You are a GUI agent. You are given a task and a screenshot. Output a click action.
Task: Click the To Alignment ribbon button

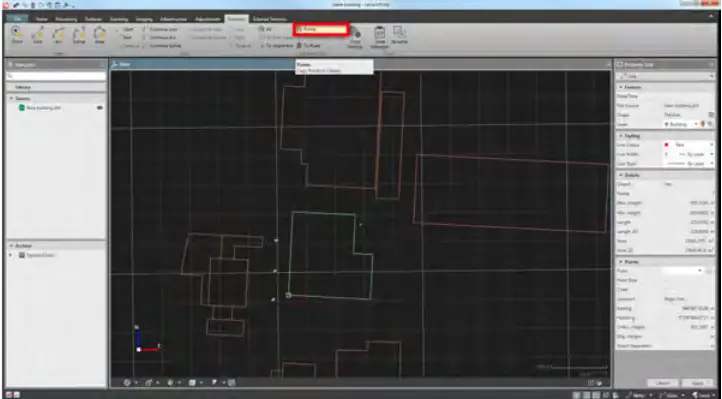[x=277, y=46]
